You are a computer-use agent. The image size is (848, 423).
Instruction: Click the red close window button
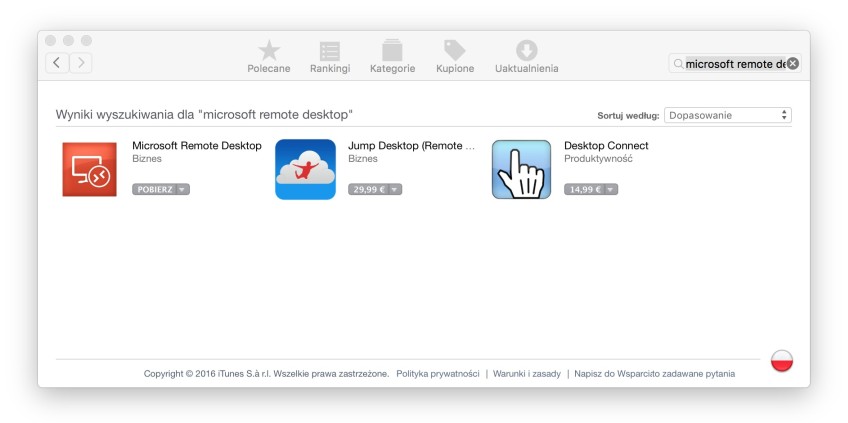point(50,41)
